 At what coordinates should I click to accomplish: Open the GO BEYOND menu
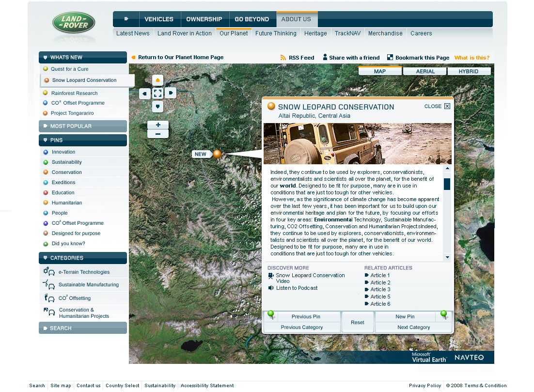(251, 19)
